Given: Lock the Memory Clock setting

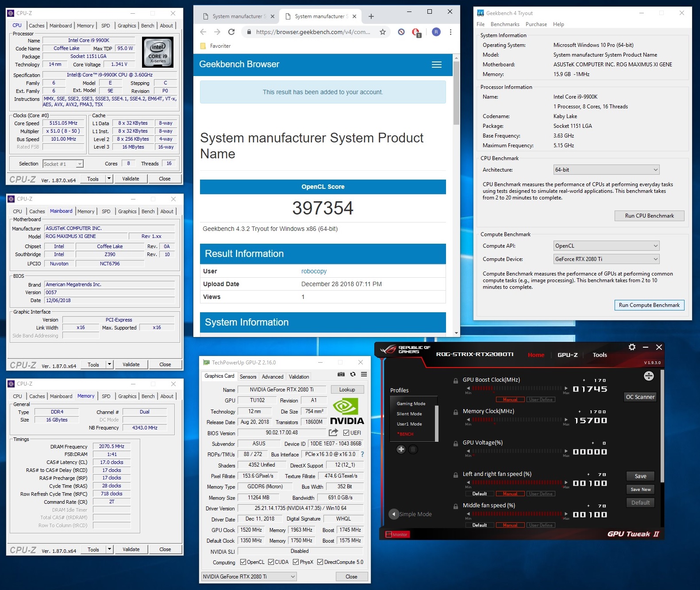Looking at the screenshot, I should [x=456, y=412].
